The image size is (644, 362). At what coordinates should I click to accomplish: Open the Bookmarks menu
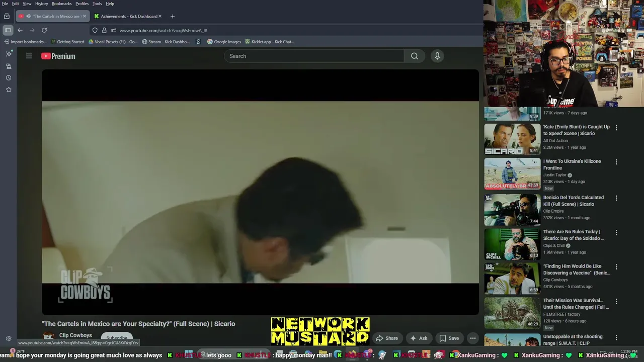click(62, 4)
